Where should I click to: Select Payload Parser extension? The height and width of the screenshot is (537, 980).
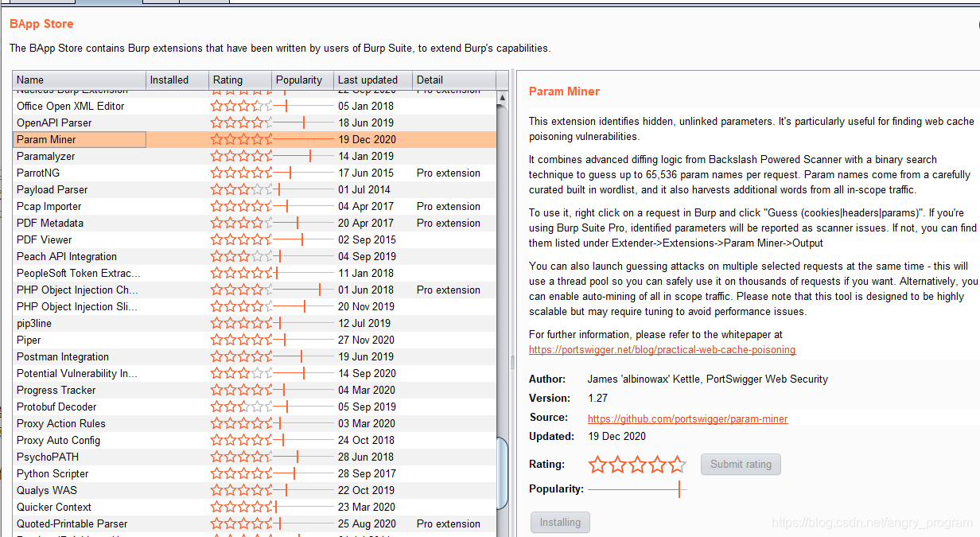255,189
